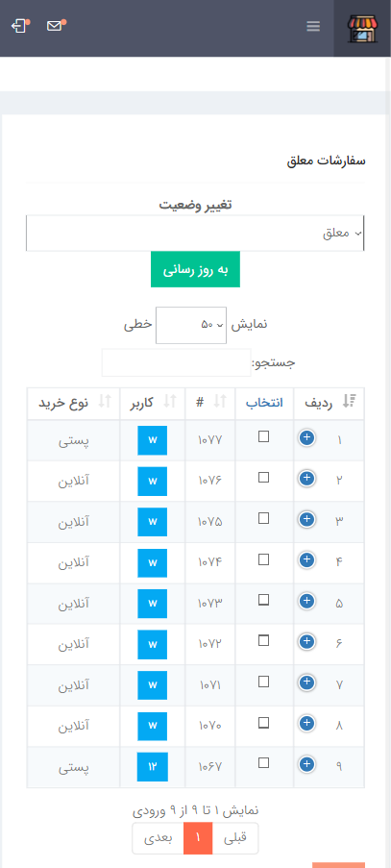391x868 pixels.
Task: Open the تغییر وضعیت status dropdown
Action: pos(195,233)
